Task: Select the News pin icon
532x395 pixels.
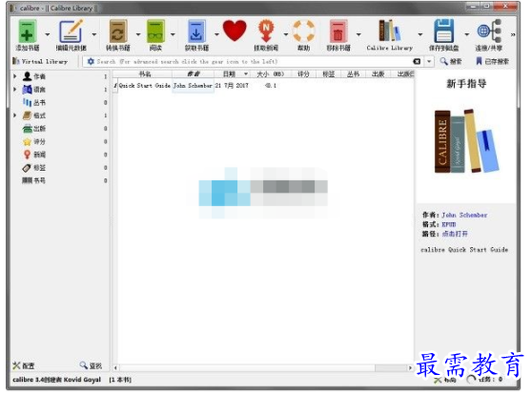Action: 27,155
